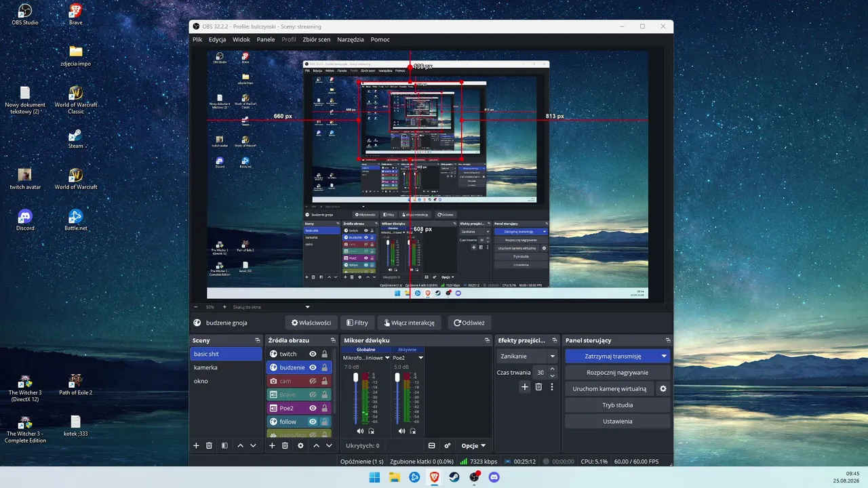Image resolution: width=868 pixels, height=488 pixels.
Task: Open the Zanikanie transition dropdown
Action: click(528, 356)
